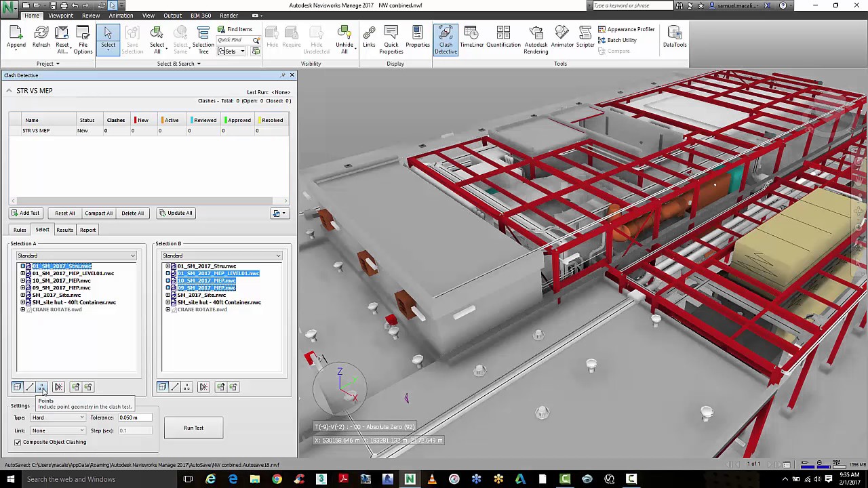
Task: Open the Link dropdown
Action: coord(58,430)
